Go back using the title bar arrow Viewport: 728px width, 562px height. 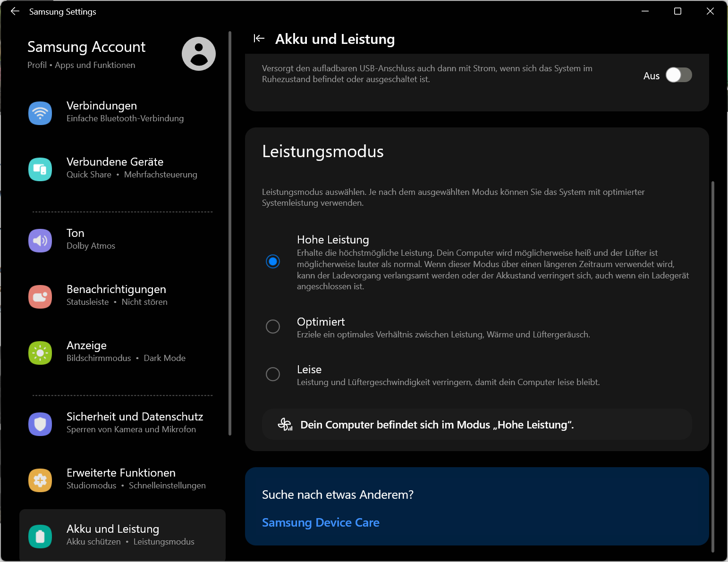[x=15, y=11]
